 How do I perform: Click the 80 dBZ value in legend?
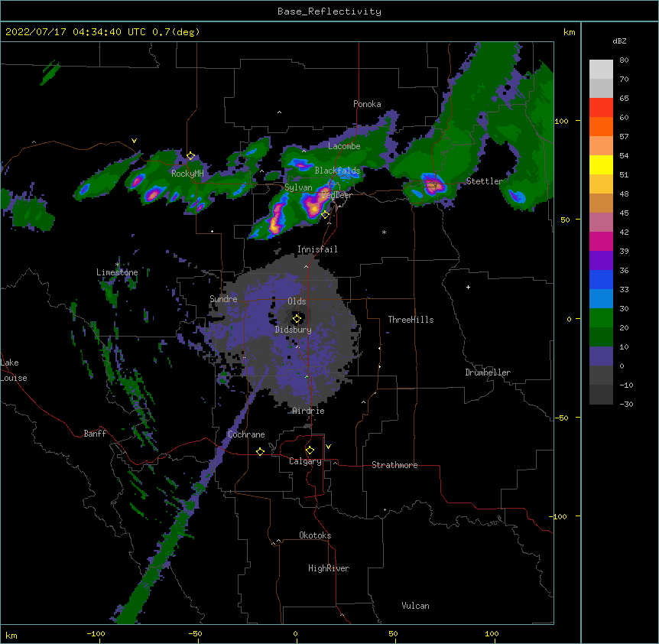pos(624,60)
